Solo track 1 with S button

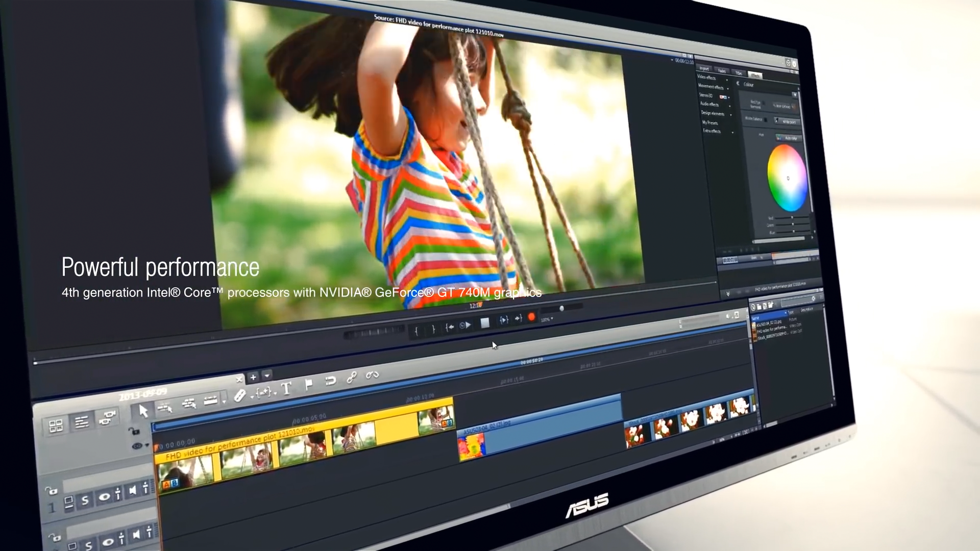pyautogui.click(x=85, y=500)
